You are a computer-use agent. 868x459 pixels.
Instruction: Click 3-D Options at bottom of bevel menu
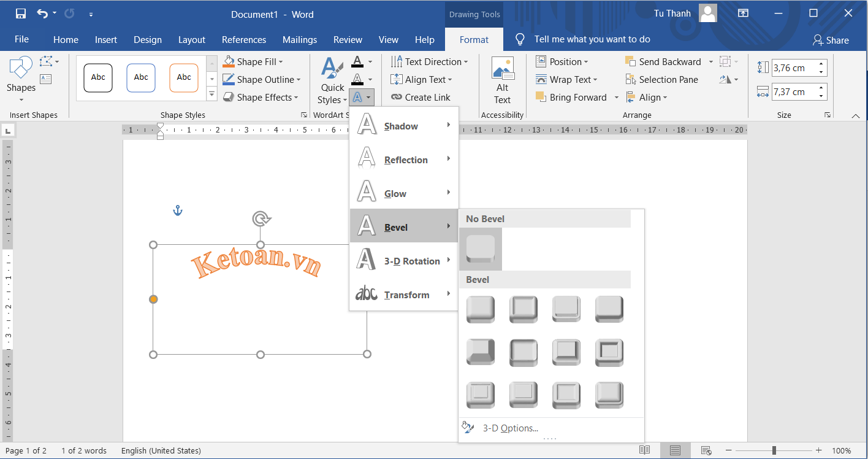[x=510, y=428]
